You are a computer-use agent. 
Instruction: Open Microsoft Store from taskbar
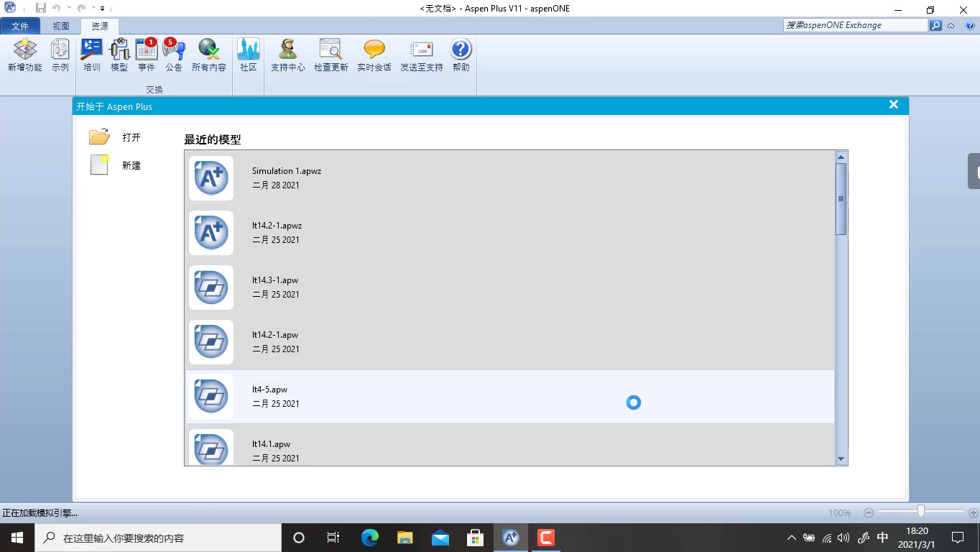coord(475,538)
